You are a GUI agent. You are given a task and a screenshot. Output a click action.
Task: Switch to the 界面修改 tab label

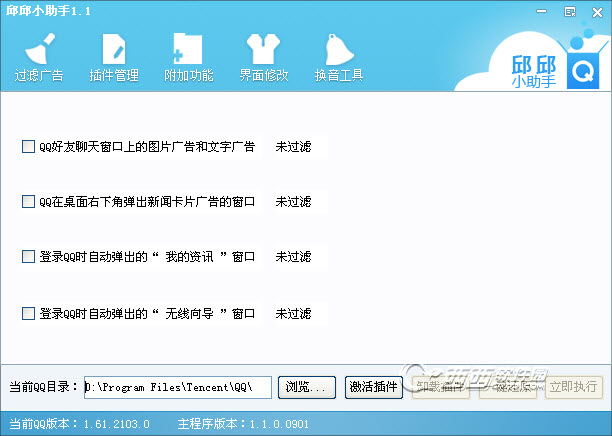pos(264,75)
